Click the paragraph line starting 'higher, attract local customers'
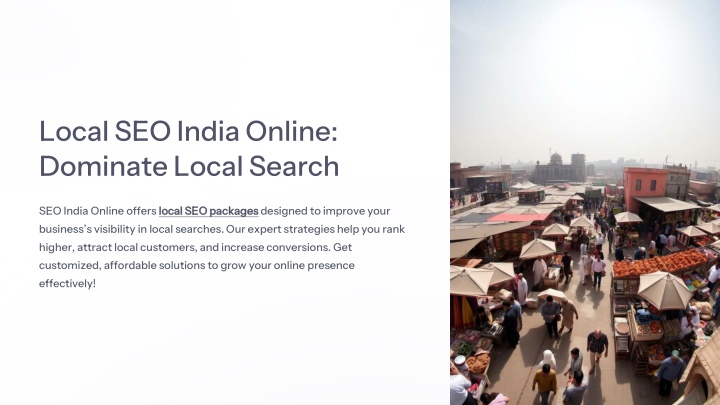This screenshot has height=405, width=720. pos(196,248)
